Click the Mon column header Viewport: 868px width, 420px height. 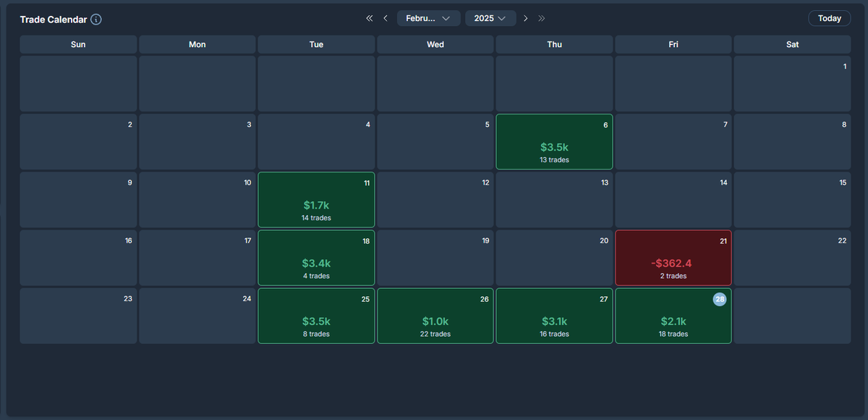coord(197,44)
